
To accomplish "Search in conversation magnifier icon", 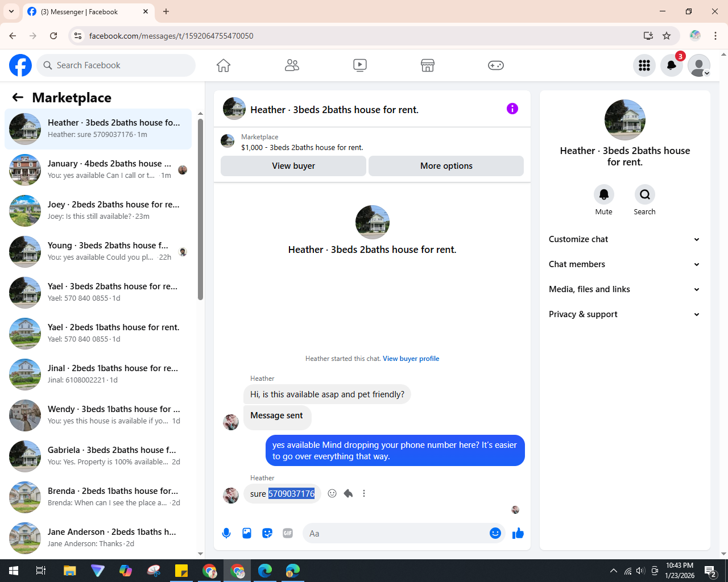I will click(645, 194).
